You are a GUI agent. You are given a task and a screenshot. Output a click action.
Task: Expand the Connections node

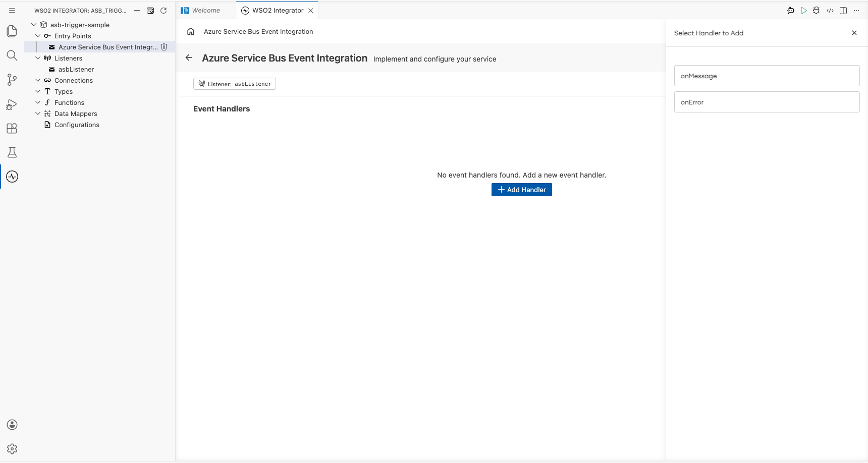(x=38, y=80)
